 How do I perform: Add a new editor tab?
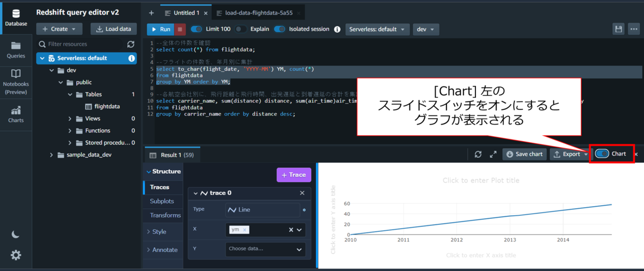pos(151,13)
